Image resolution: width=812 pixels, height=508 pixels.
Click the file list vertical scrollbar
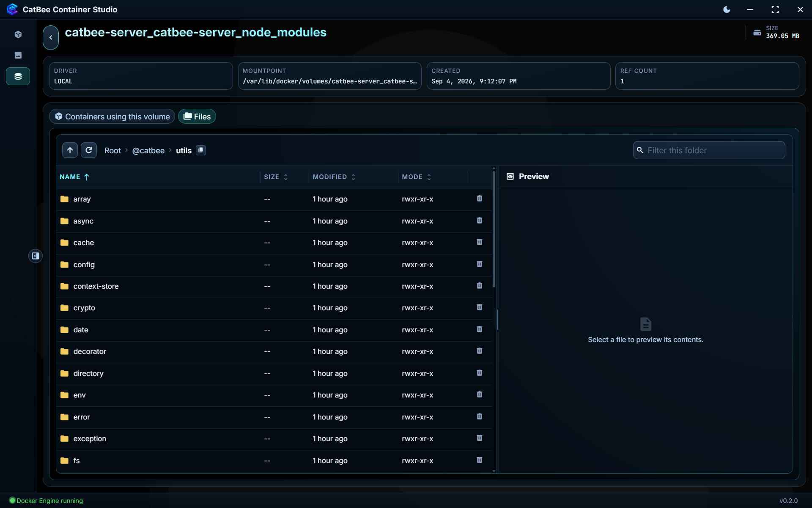click(494, 229)
